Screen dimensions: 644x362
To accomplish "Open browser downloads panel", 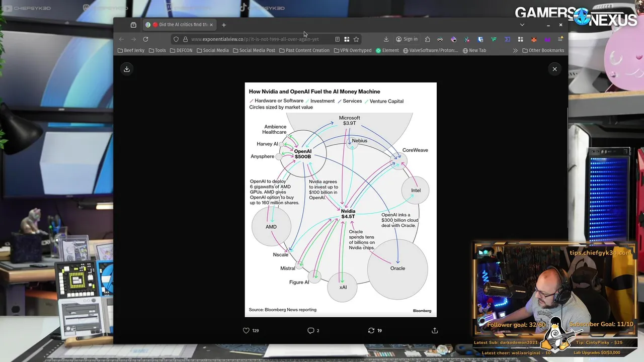I will [x=386, y=39].
